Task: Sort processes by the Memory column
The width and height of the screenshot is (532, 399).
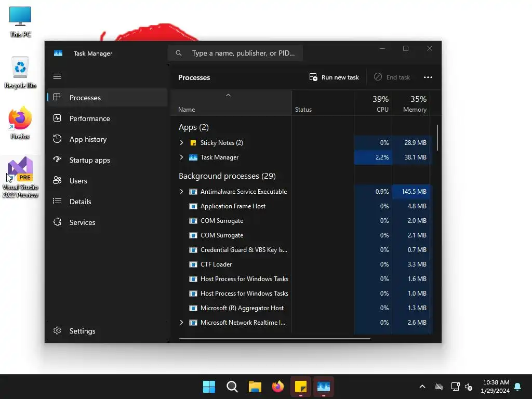Action: point(411,103)
